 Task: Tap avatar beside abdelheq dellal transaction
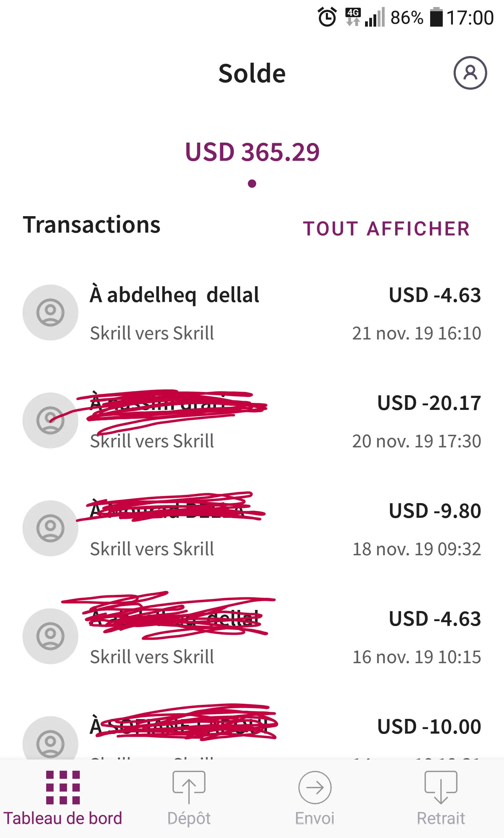coord(50,312)
